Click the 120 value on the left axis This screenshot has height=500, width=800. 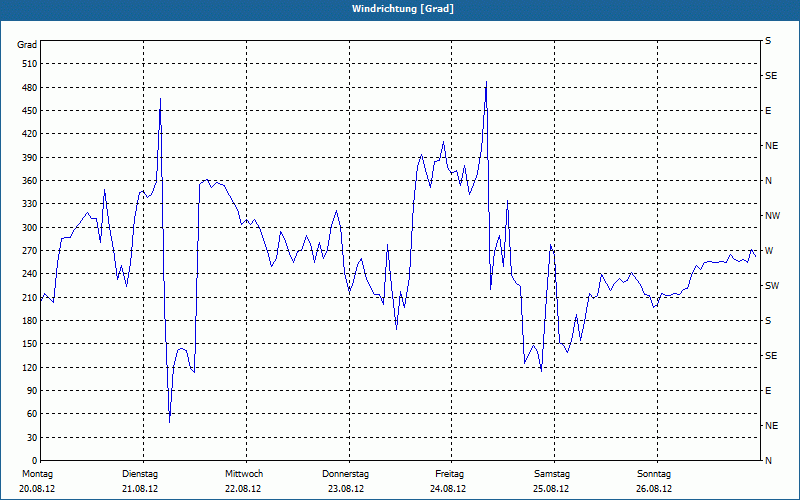pos(30,367)
